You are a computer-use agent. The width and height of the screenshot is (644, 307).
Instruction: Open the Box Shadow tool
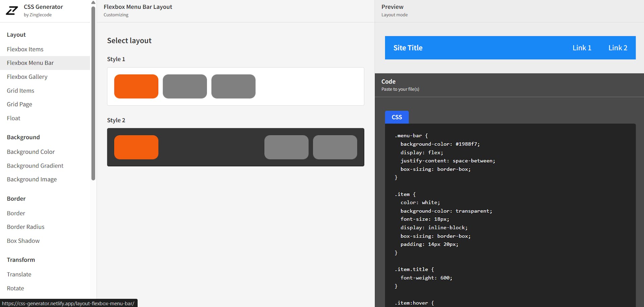23,241
